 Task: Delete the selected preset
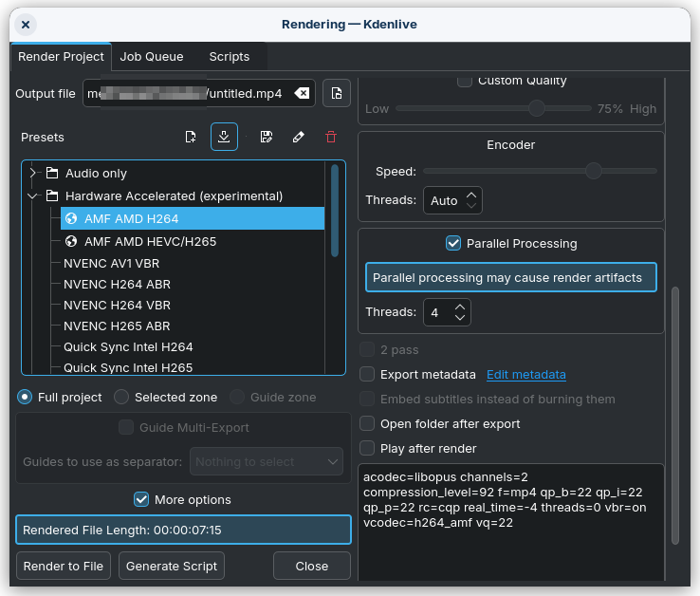[x=331, y=137]
